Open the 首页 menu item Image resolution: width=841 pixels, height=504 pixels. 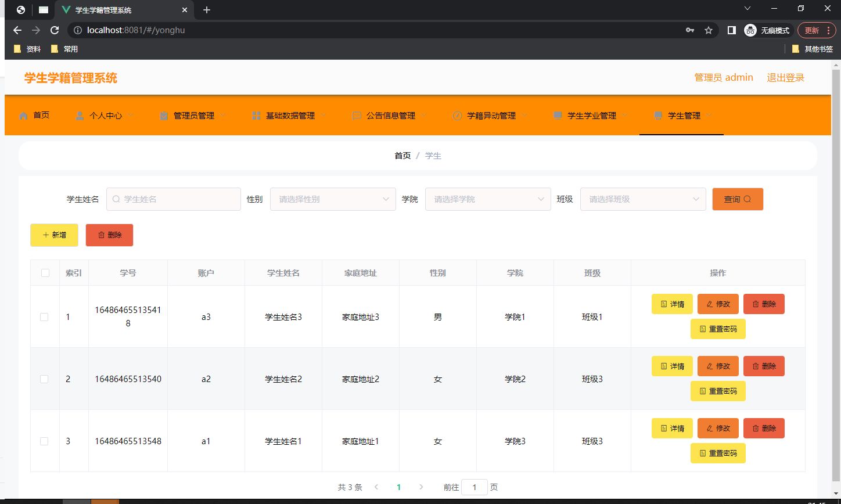point(34,115)
